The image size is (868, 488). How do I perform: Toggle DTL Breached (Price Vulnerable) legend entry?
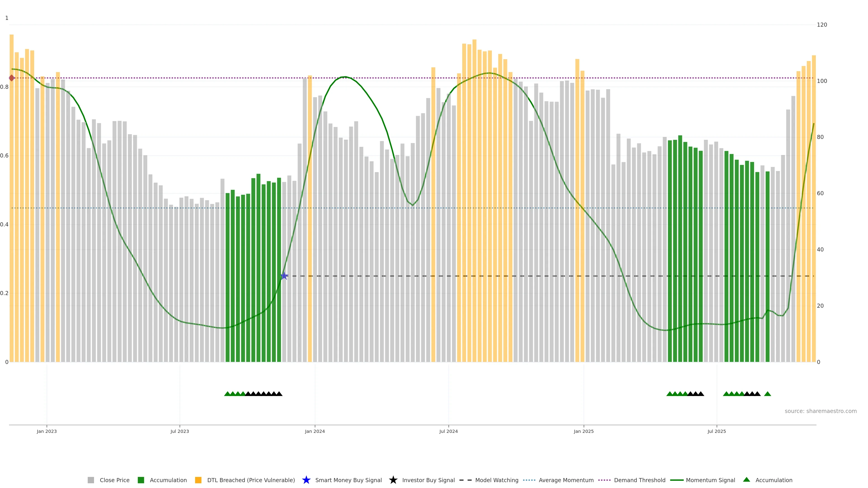(x=251, y=480)
